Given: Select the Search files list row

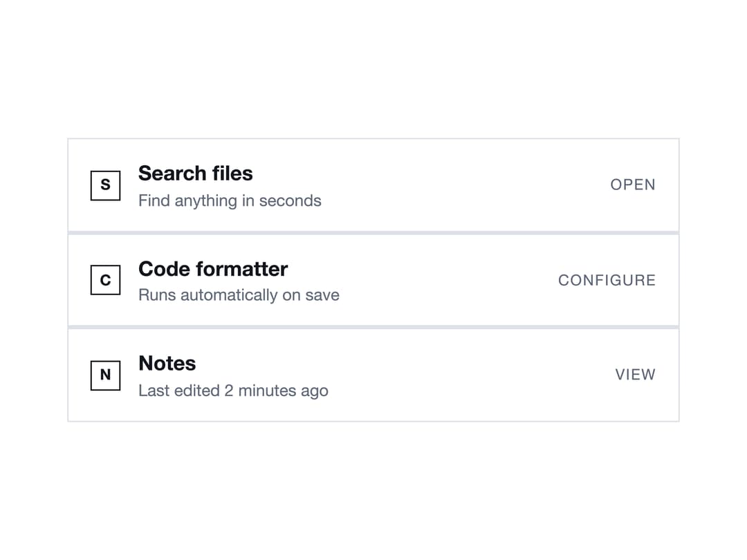Looking at the screenshot, I should (373, 185).
